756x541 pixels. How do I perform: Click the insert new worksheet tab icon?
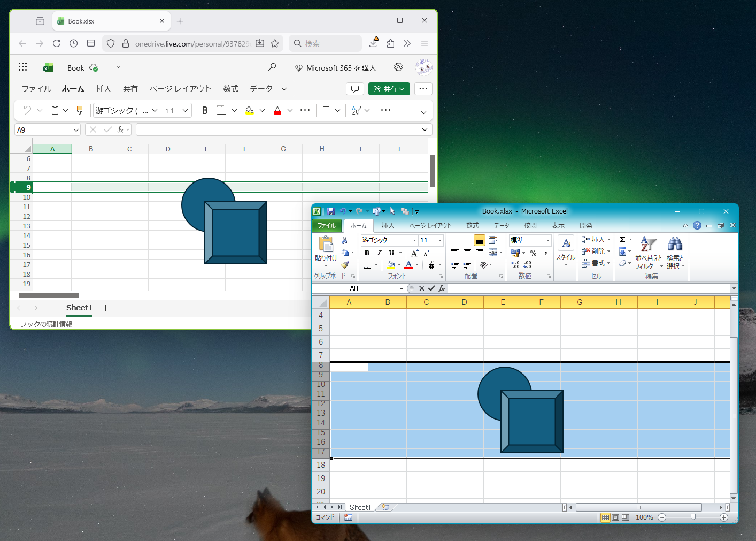pos(385,507)
